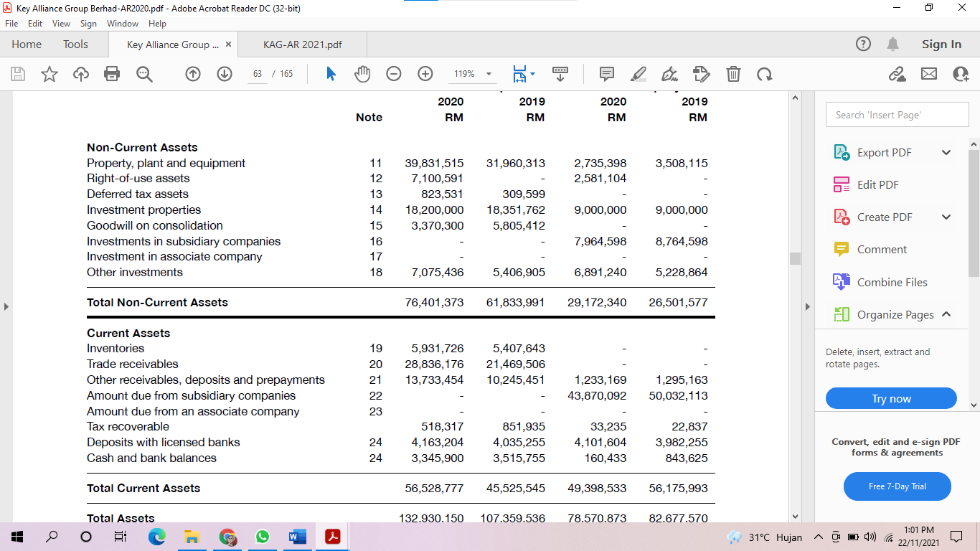980x551 pixels.
Task: Open the fit page options tool
Action: click(x=524, y=74)
